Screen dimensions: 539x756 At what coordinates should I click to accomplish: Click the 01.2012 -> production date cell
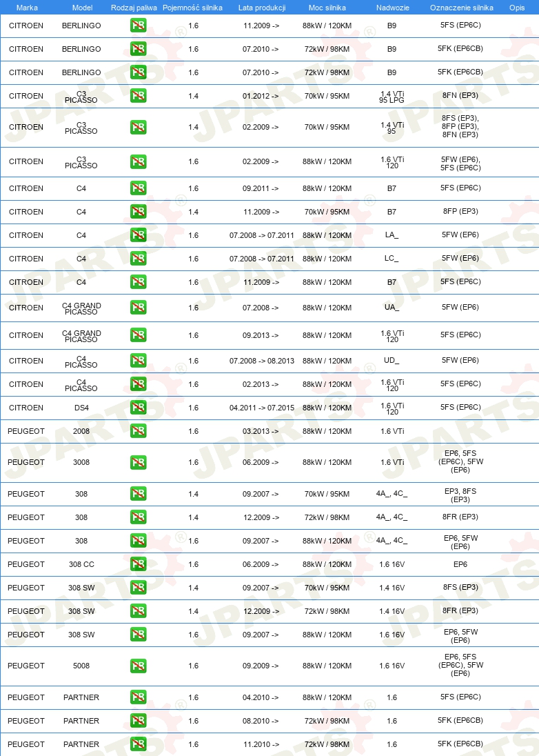coord(261,96)
